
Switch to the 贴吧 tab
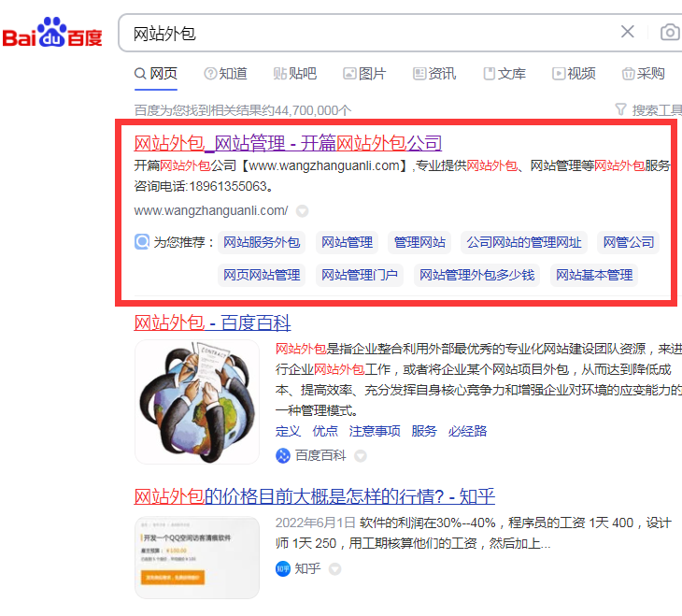click(x=295, y=74)
